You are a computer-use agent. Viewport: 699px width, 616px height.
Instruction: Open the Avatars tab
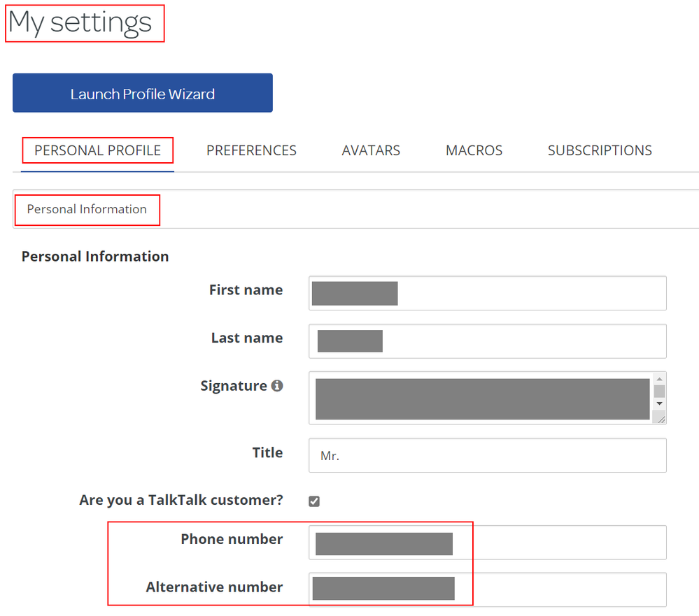[371, 150]
